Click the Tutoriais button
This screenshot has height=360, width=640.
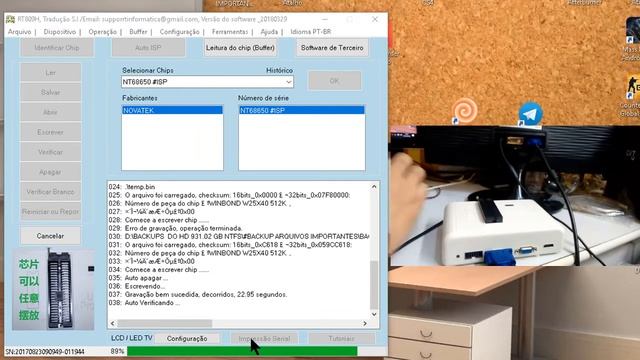pyautogui.click(x=342, y=338)
